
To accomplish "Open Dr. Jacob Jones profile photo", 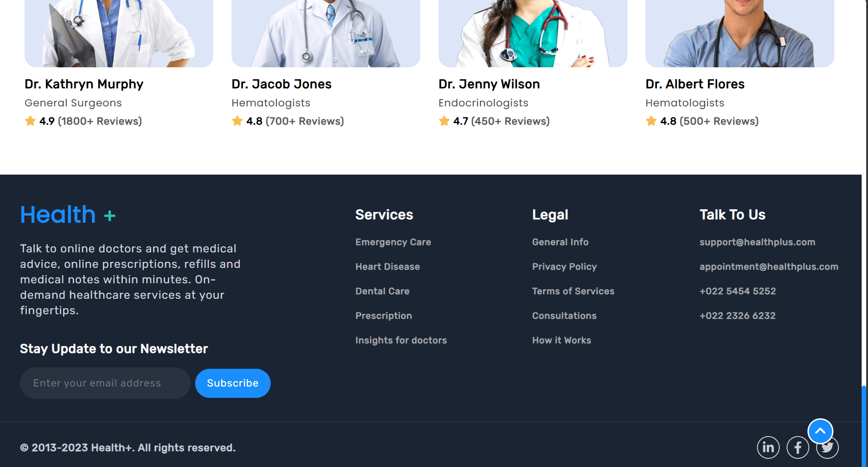I will coord(326,34).
